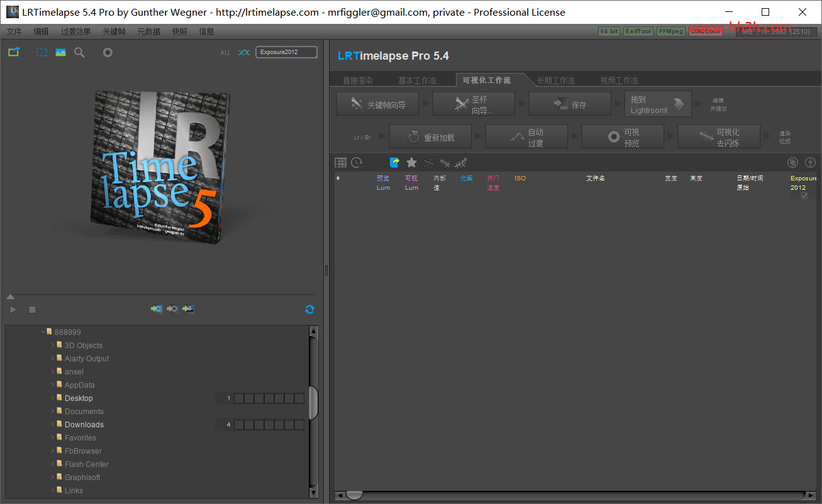Click the gray crossing curves icon in table toolbar
This screenshot has width=822, height=504.
coord(429,163)
